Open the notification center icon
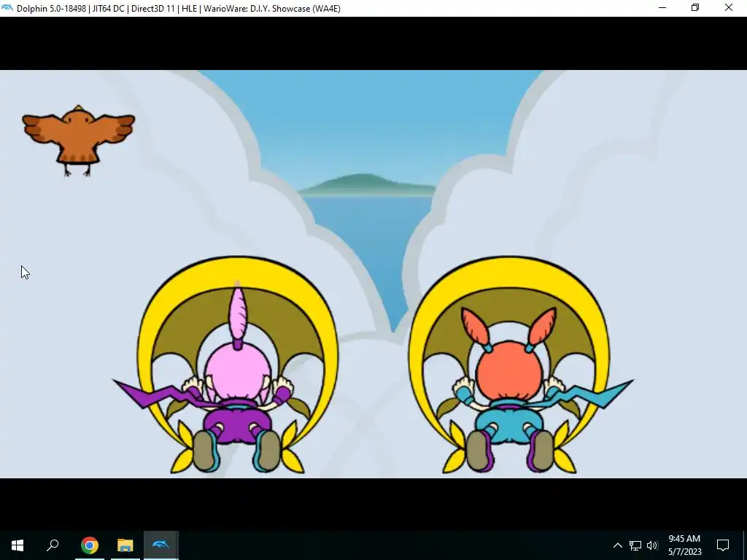This screenshot has width=747, height=560. [x=723, y=545]
